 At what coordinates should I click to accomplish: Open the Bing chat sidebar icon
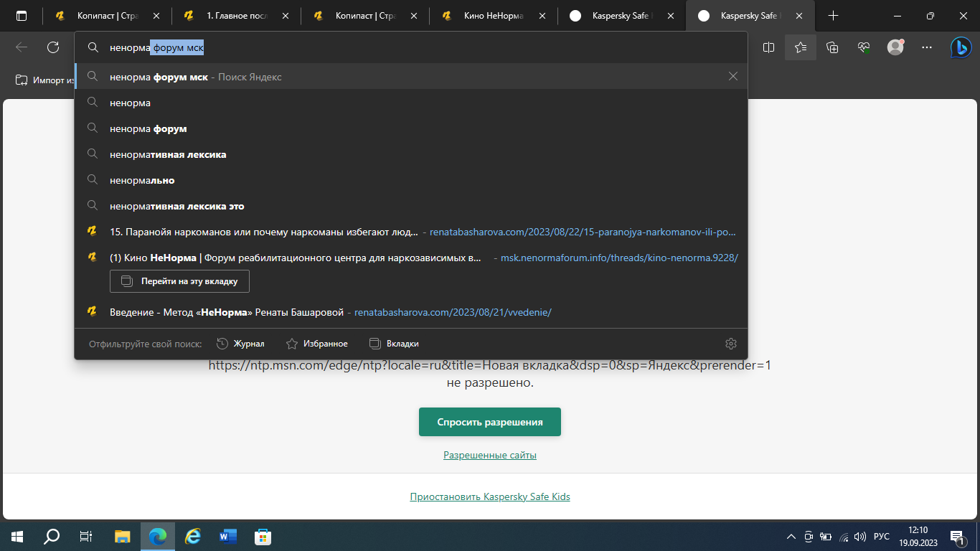coord(961,47)
